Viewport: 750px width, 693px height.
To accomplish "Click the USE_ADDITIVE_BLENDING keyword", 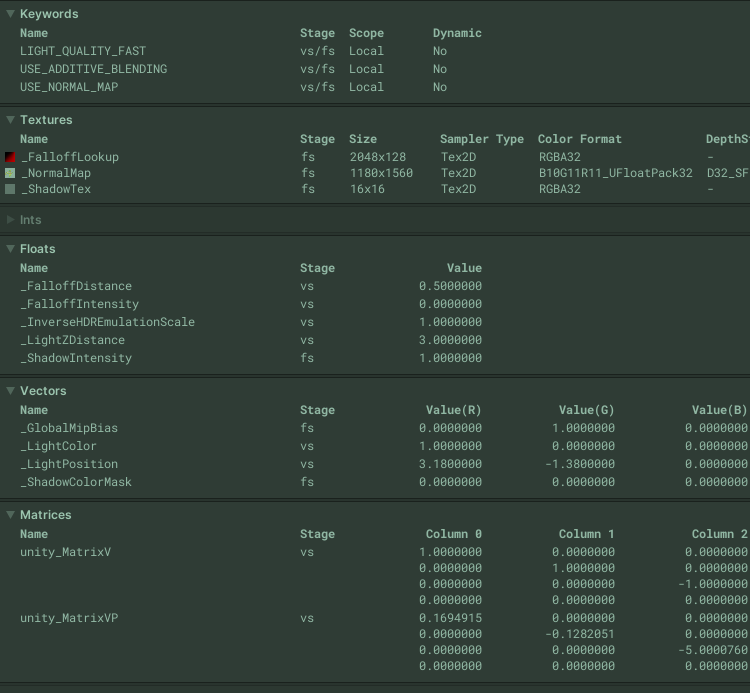I will coord(93,69).
